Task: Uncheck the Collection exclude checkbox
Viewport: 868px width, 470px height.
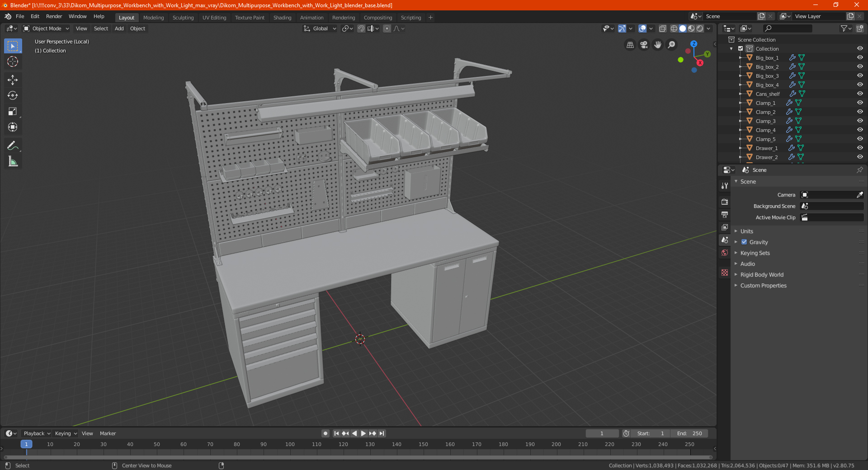Action: click(x=741, y=48)
